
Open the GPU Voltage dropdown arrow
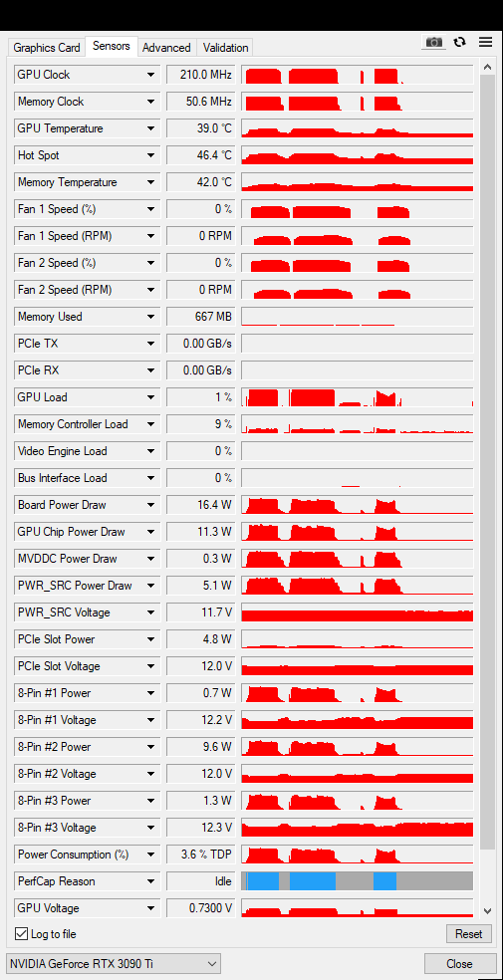coord(150,908)
